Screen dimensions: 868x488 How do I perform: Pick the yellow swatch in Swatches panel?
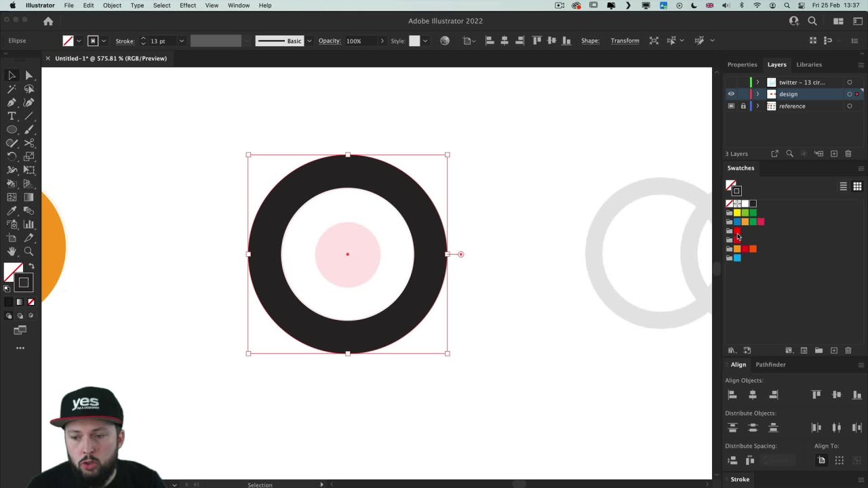click(737, 213)
